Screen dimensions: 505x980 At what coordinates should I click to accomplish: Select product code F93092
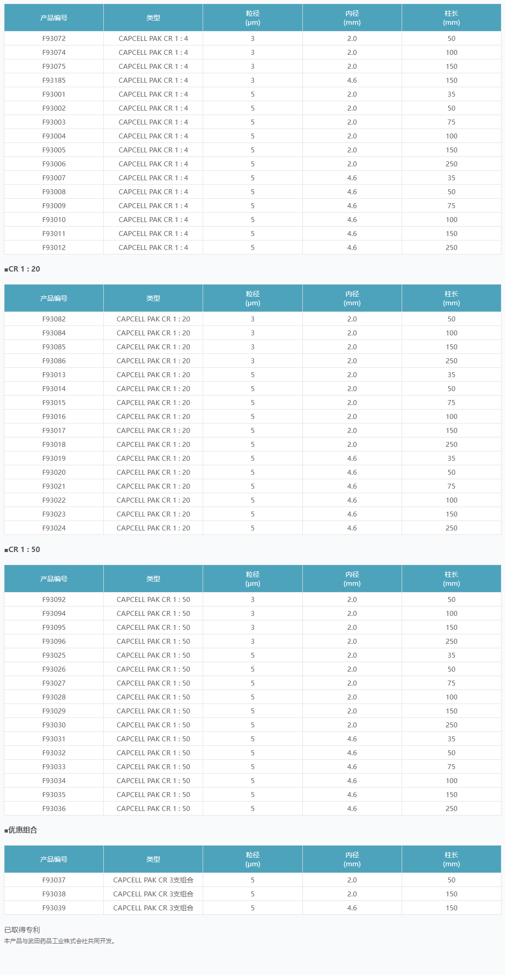(x=54, y=600)
